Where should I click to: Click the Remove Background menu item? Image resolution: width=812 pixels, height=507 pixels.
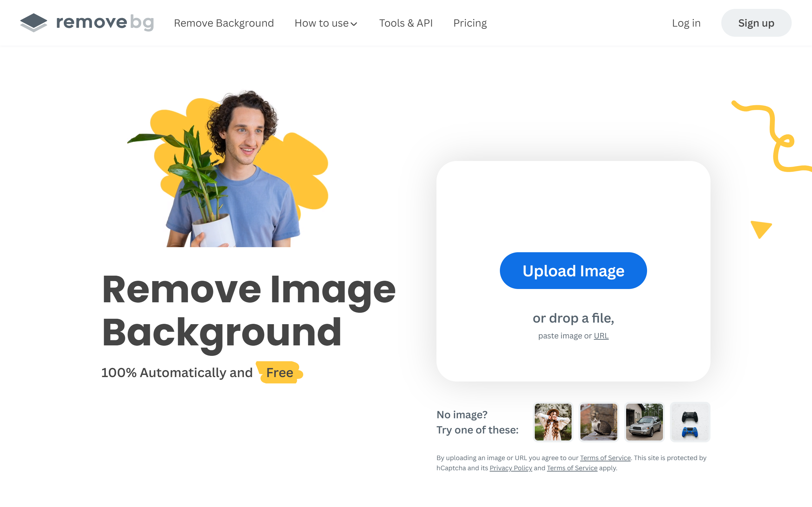[x=224, y=23]
